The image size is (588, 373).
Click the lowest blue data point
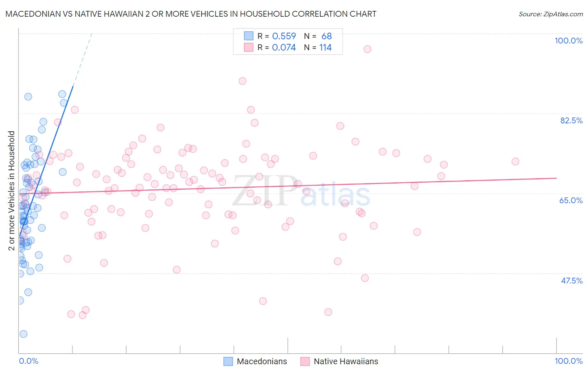(x=23, y=334)
